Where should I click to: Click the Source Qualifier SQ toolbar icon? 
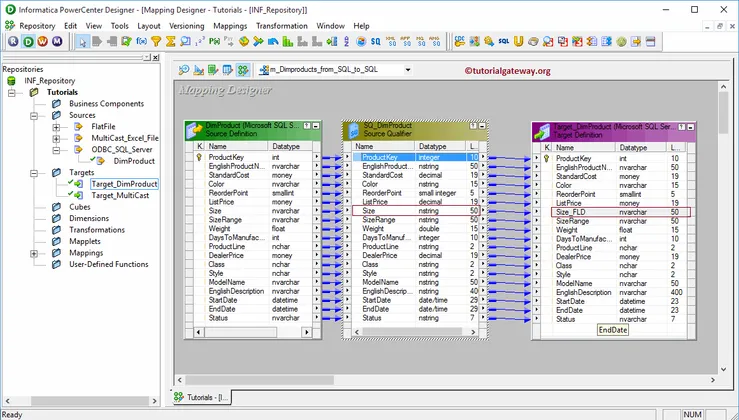click(x=376, y=41)
